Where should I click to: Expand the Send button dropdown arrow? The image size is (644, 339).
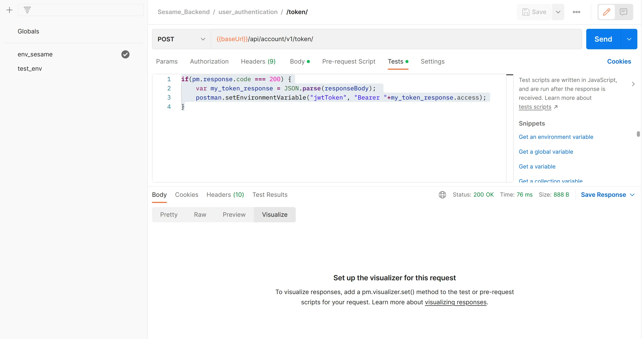pos(629,39)
